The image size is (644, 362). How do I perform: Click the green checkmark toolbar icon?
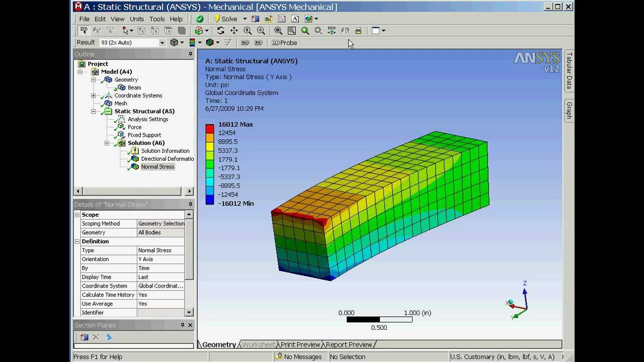[200, 19]
